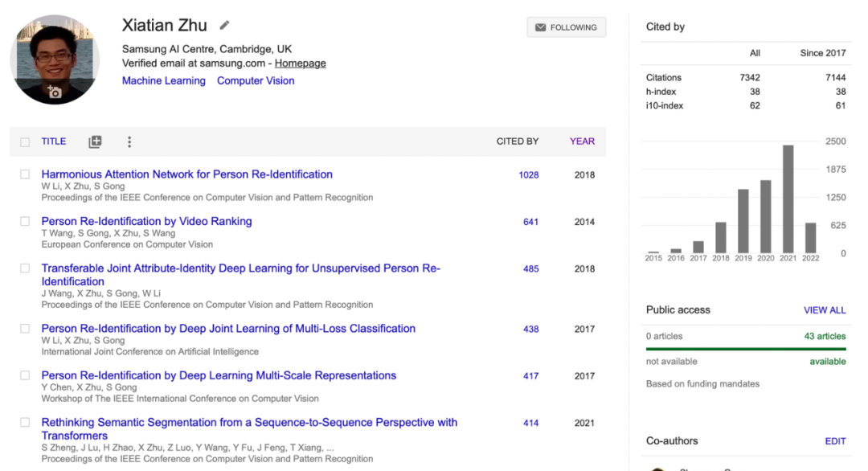Click the camera icon on profile photo
868x471 pixels.
[x=55, y=92]
